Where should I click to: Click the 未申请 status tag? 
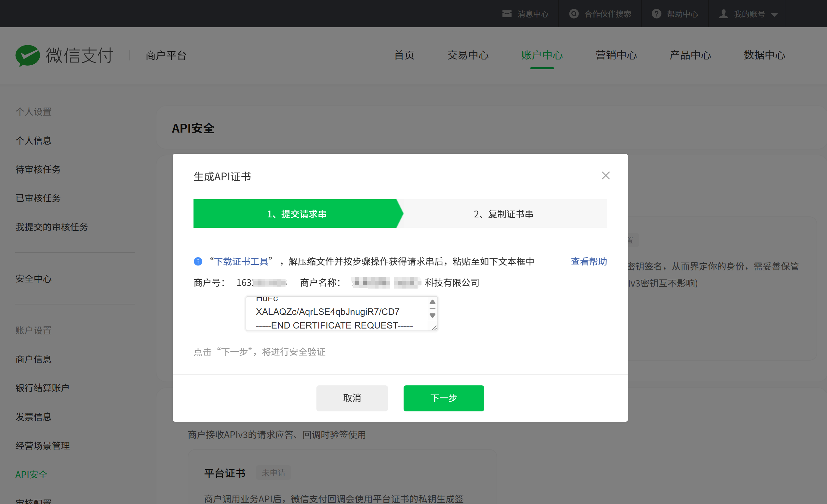point(273,473)
